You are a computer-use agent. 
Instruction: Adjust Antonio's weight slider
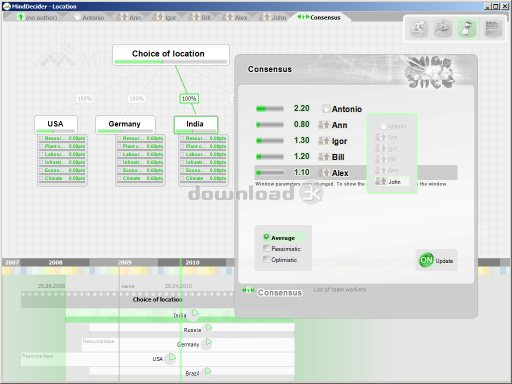tap(269, 109)
